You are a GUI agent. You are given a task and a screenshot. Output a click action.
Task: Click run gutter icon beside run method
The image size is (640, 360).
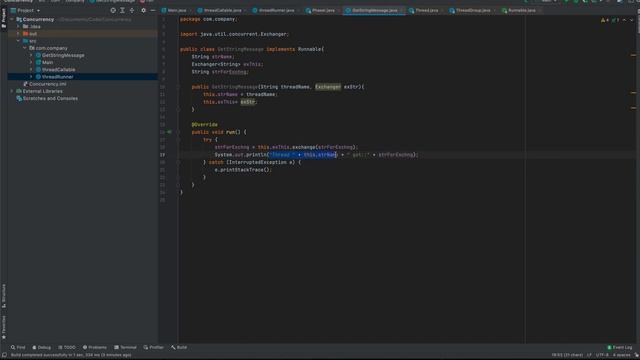169,132
